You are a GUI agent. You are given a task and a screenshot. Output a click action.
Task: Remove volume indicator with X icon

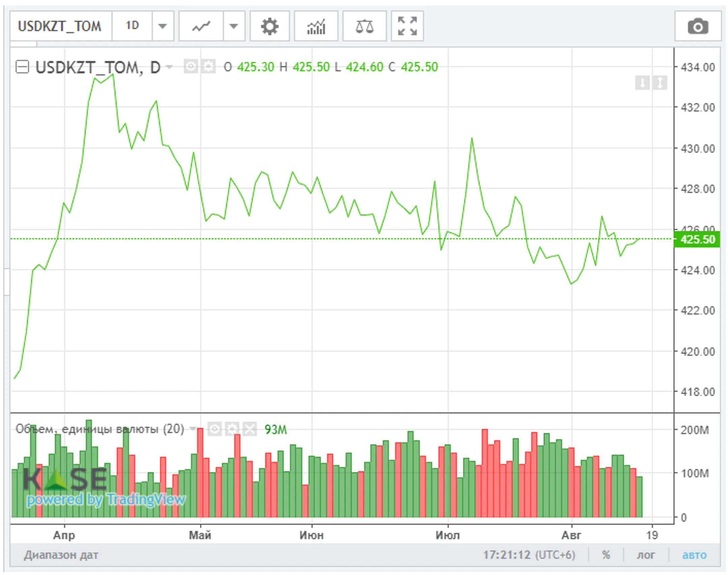click(x=249, y=429)
